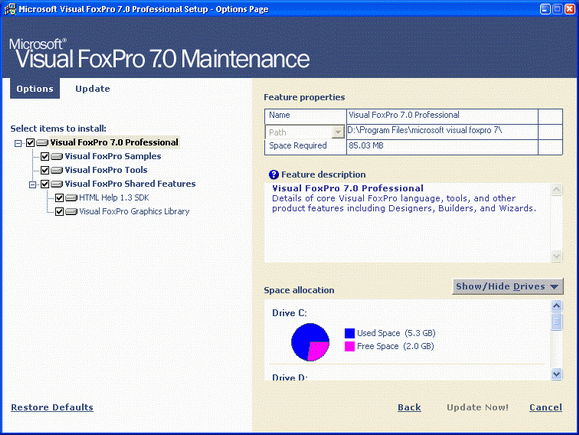Maximize the setup window

click(x=558, y=9)
